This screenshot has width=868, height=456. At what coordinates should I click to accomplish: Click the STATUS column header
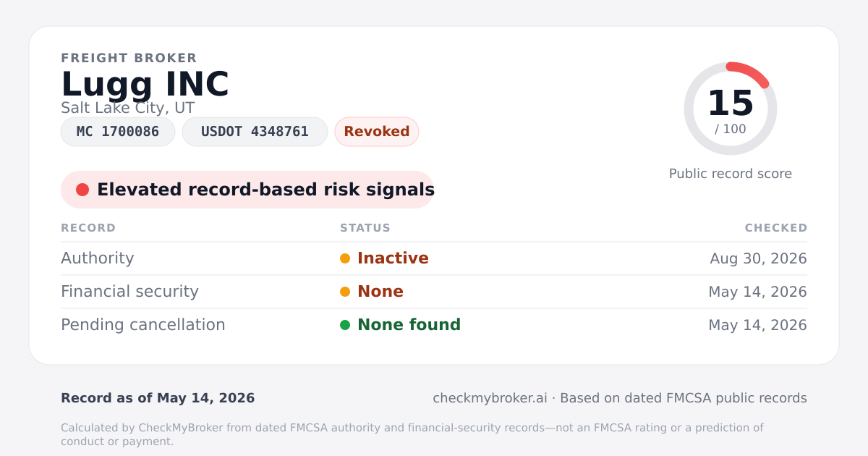(365, 228)
